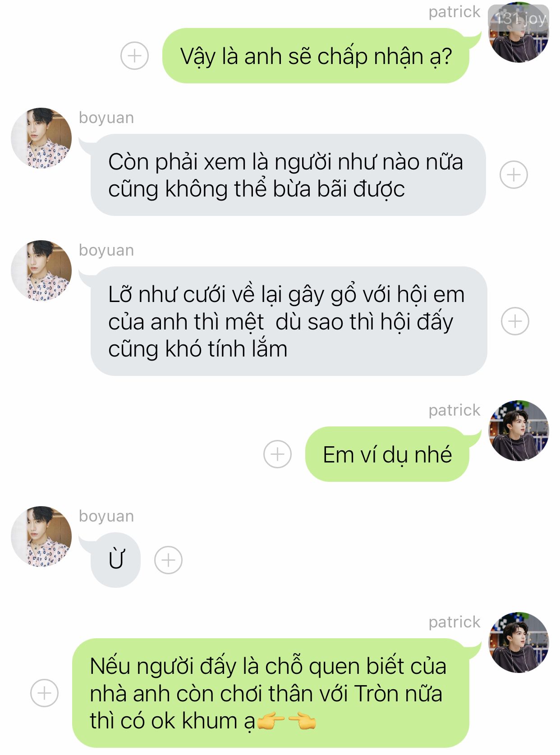Select the "Ừ" message bubble
560x755 pixels.
pyautogui.click(x=116, y=560)
